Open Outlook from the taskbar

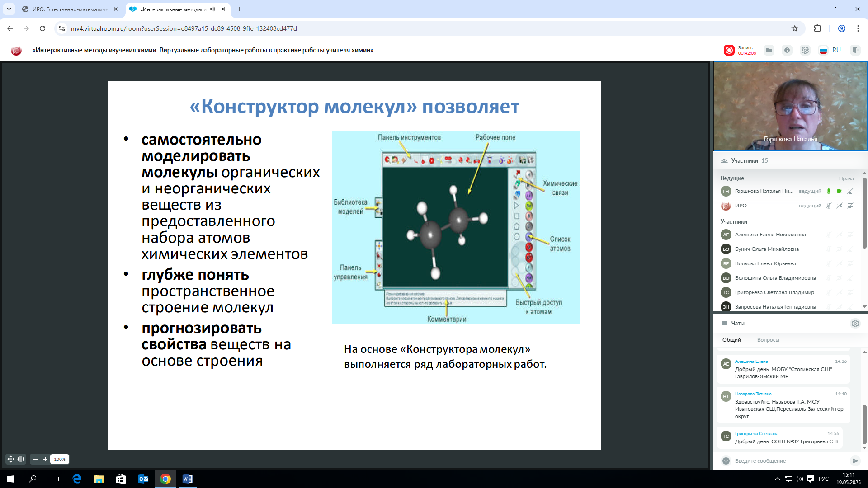[143, 479]
